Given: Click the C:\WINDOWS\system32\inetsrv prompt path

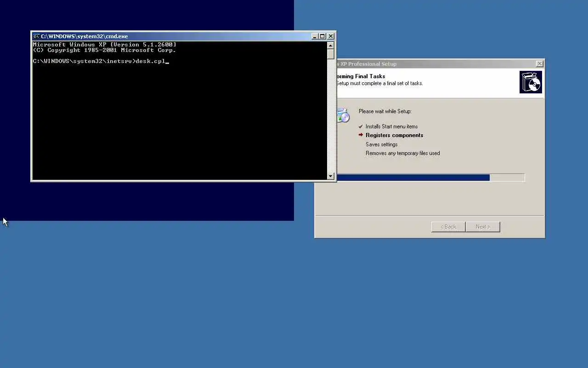Looking at the screenshot, I should tap(83, 61).
